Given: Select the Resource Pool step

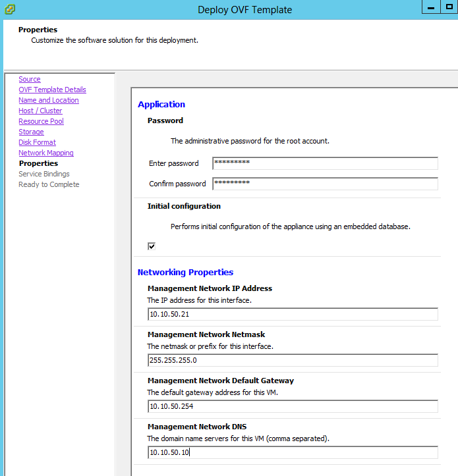Looking at the screenshot, I should pos(41,121).
